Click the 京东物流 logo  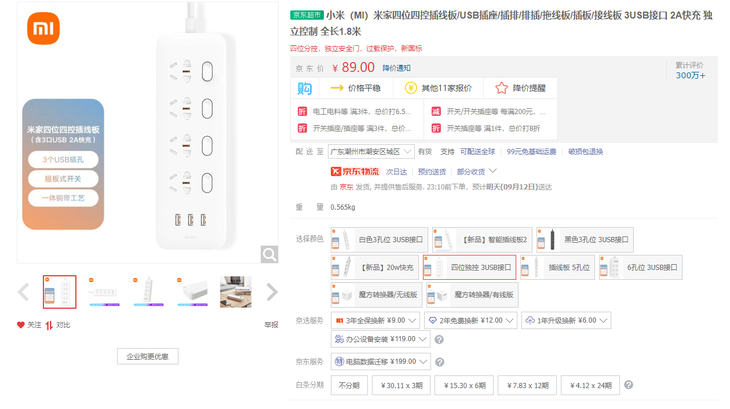pyautogui.click(x=355, y=172)
